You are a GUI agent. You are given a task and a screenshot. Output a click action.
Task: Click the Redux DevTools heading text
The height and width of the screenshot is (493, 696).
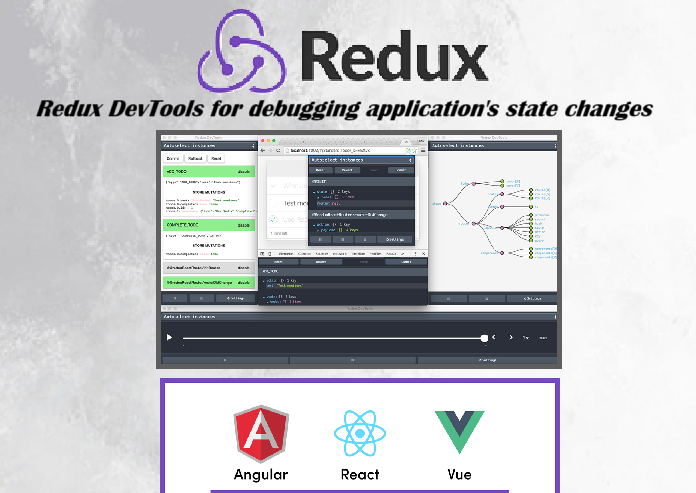coord(344,109)
